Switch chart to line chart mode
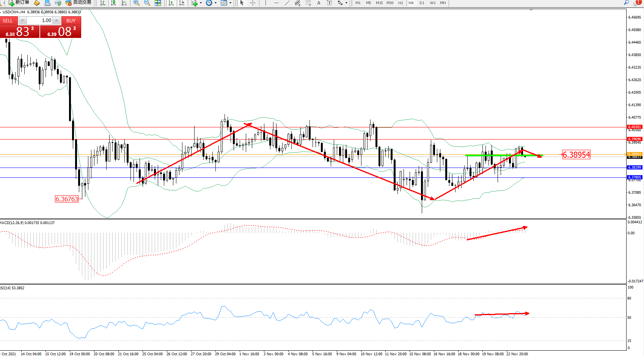The image size is (644, 356). click(124, 3)
